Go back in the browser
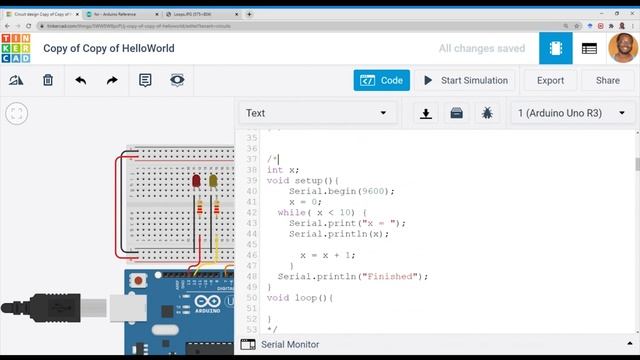640x360 pixels. (x=7, y=26)
